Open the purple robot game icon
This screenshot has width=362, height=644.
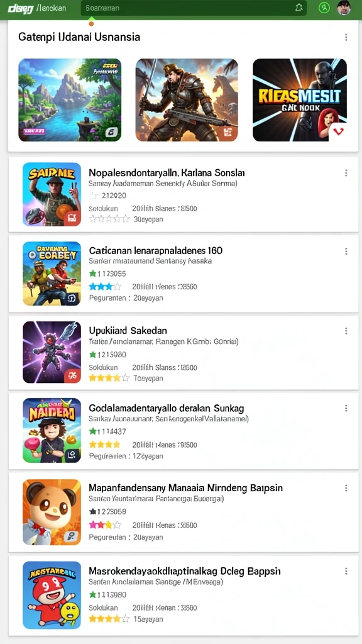click(x=52, y=352)
